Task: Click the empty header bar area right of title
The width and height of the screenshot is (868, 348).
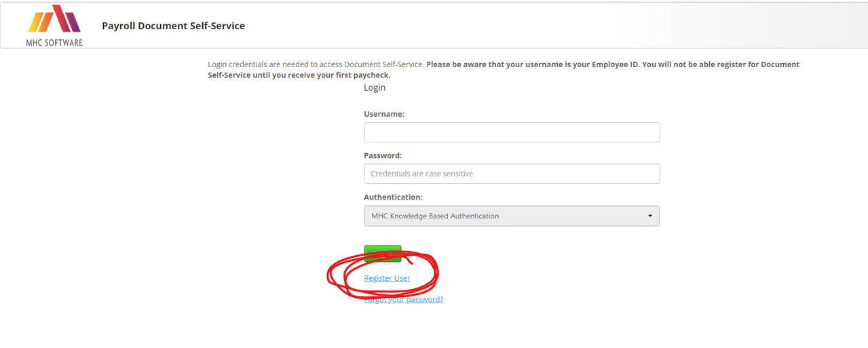Action: pyautogui.click(x=556, y=26)
